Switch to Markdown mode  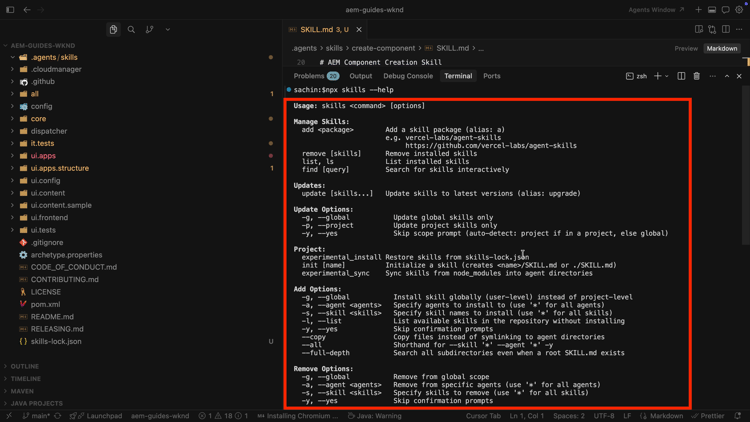pyautogui.click(x=722, y=48)
